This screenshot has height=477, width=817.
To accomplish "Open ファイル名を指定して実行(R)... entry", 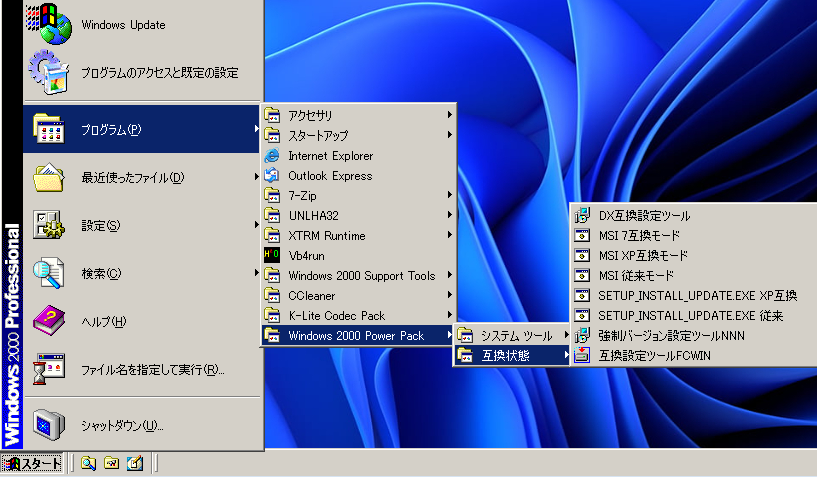I will coord(142,370).
